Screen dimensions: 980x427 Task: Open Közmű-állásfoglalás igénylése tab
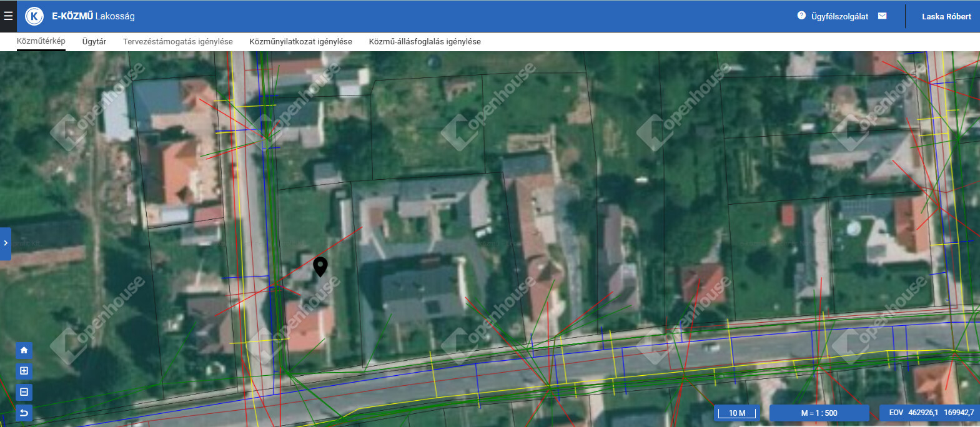coord(425,42)
